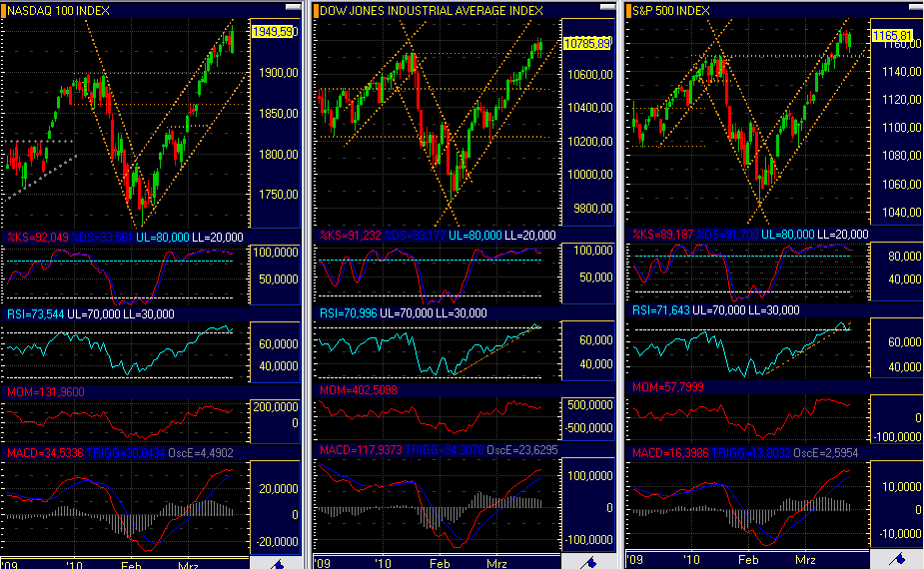
Task: Click the %DS=91,700 label in S&P 500 window
Action: pyautogui.click(x=728, y=235)
